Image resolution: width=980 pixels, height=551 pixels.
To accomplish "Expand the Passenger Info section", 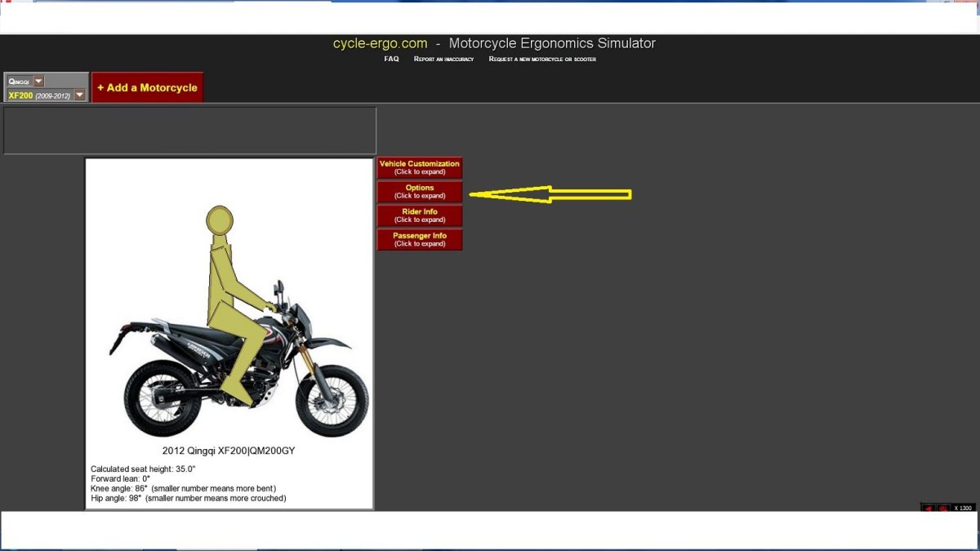I will tap(419, 239).
